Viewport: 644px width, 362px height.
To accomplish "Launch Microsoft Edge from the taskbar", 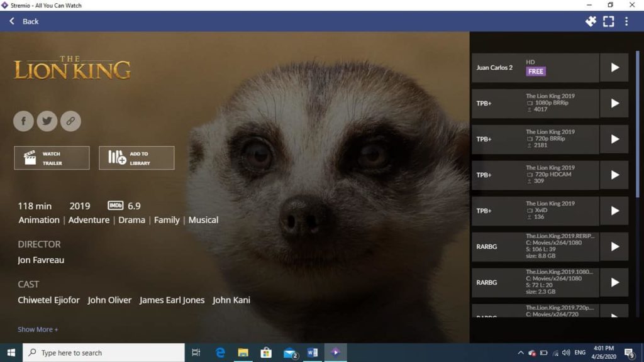I will tap(220, 353).
